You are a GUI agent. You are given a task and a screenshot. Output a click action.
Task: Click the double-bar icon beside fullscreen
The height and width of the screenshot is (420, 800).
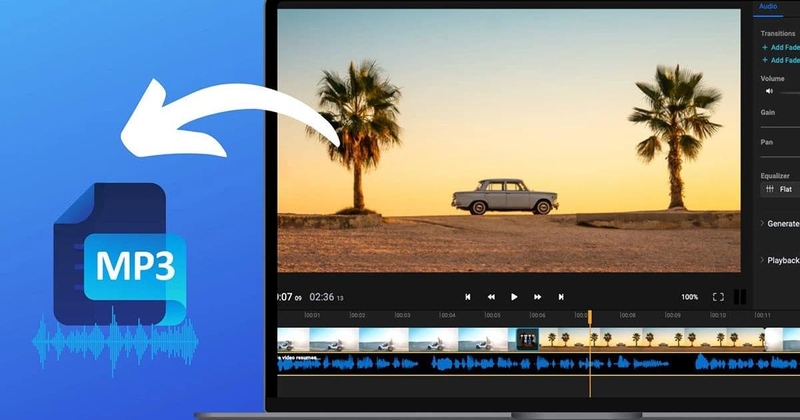point(740,297)
